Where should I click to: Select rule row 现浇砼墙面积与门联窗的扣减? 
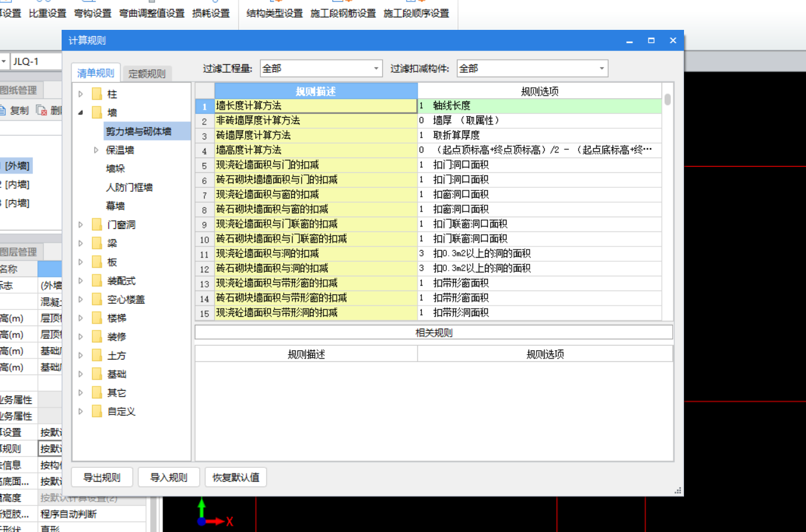click(316, 224)
